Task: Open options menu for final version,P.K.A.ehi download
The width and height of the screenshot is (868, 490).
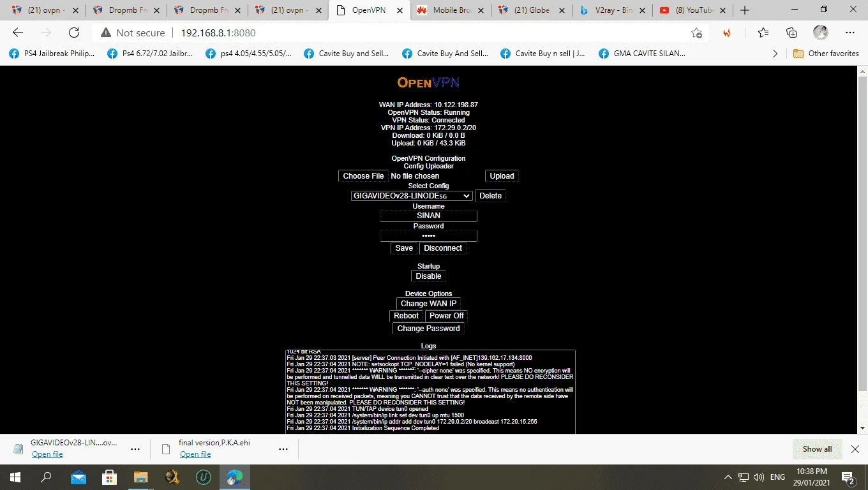Action: pyautogui.click(x=283, y=449)
